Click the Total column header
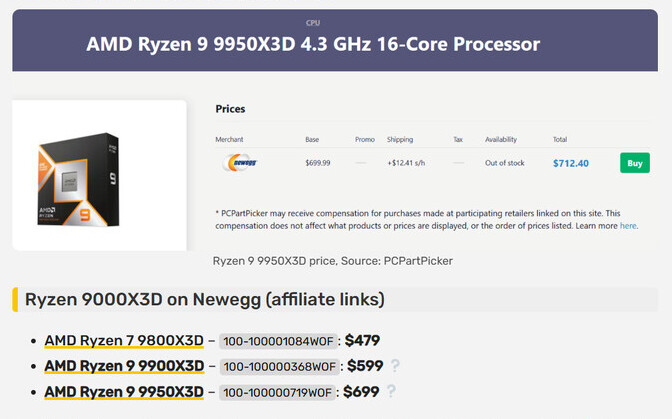The image size is (672, 419). (560, 139)
